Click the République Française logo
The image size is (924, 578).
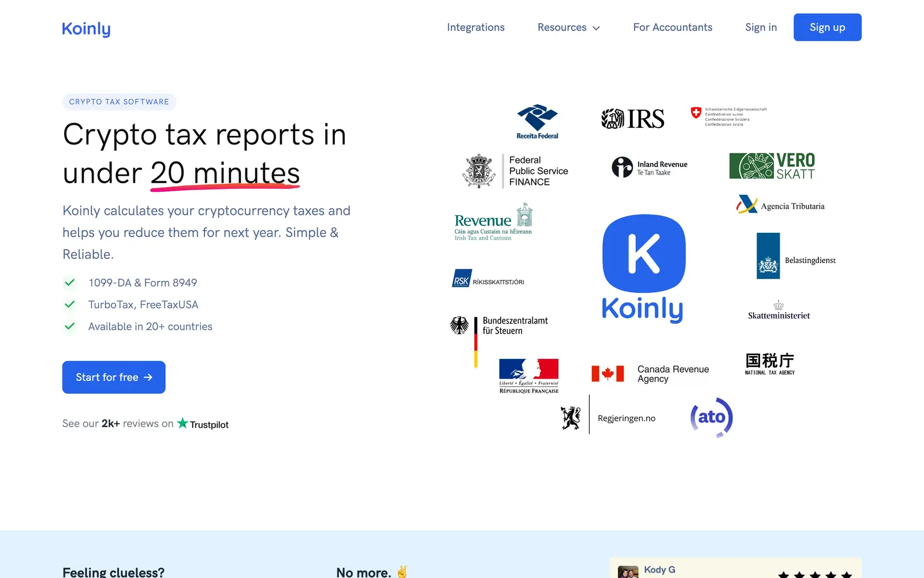(x=529, y=376)
